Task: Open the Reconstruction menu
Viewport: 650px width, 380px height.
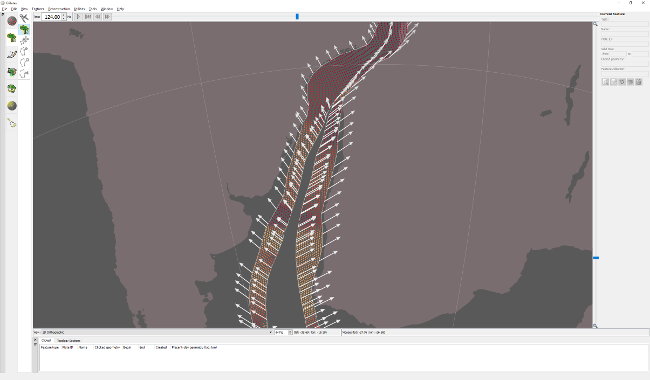Action: (59, 9)
